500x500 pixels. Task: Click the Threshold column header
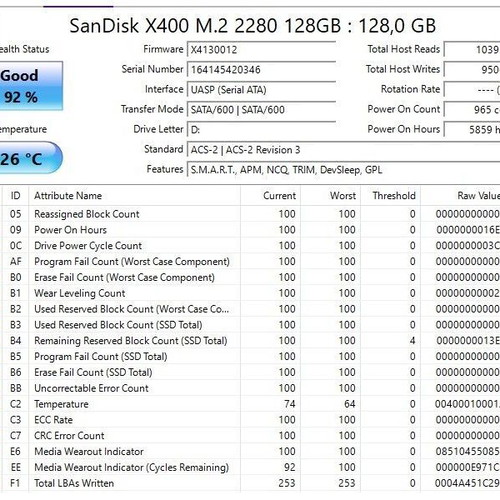click(x=390, y=196)
